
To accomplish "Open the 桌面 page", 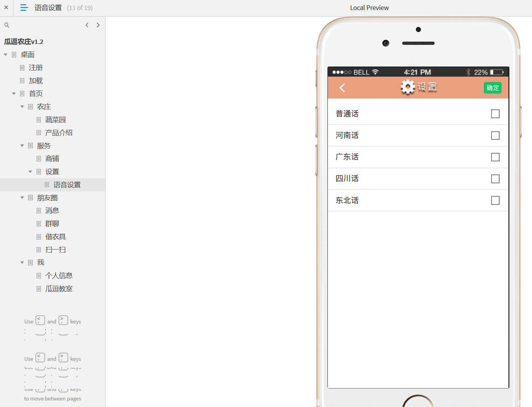I will 28,55.
